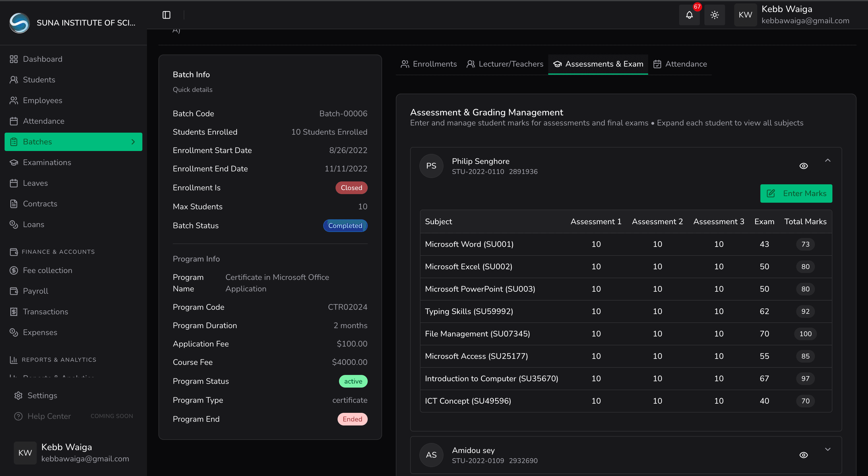This screenshot has height=476, width=868.
Task: Switch to the Lecturer/Teachers tab
Action: (x=505, y=64)
